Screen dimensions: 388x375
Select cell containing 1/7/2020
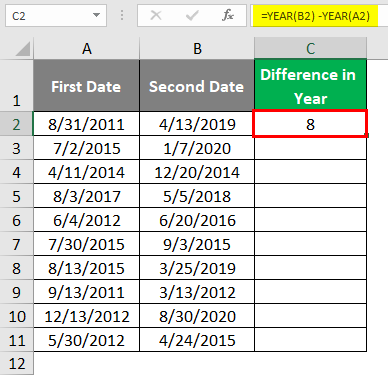(197, 148)
